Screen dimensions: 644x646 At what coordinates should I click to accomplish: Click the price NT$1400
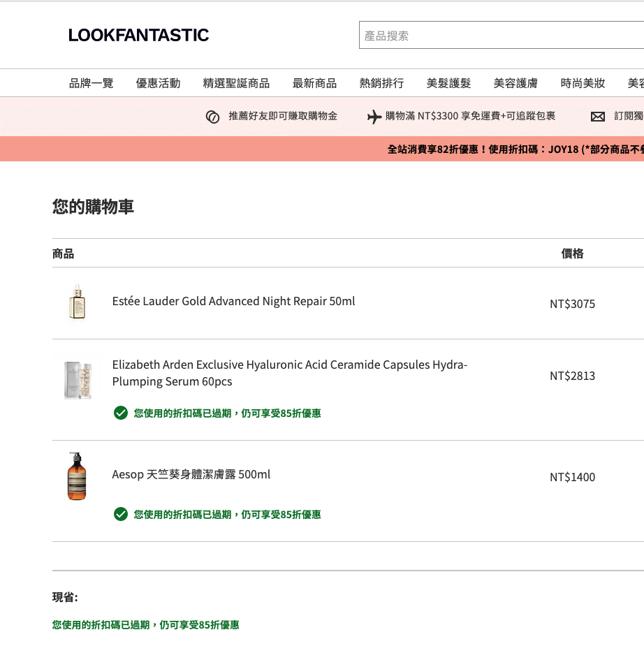click(572, 477)
